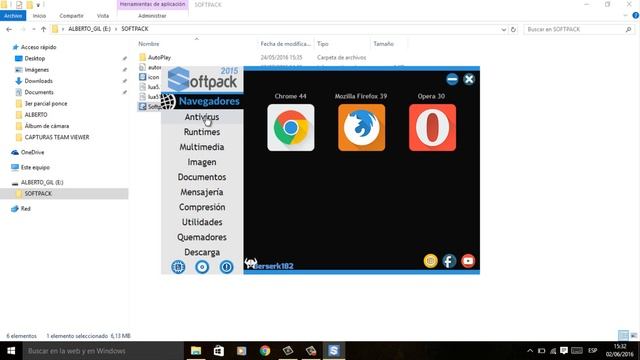Open the Compresión category

[x=202, y=207]
